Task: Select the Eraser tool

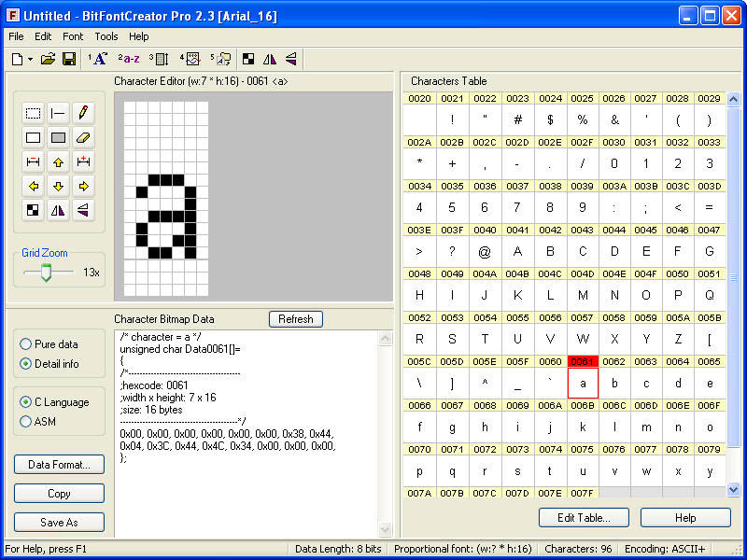Action: pos(81,137)
